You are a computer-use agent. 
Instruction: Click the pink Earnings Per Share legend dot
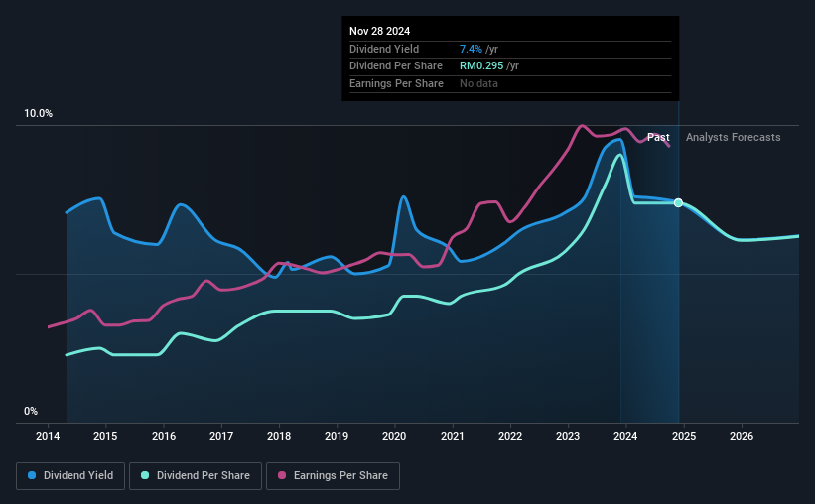click(x=282, y=475)
